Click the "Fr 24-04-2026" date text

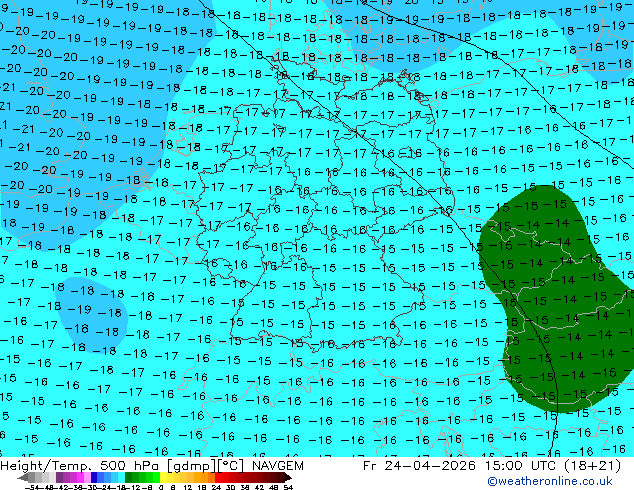419,466
